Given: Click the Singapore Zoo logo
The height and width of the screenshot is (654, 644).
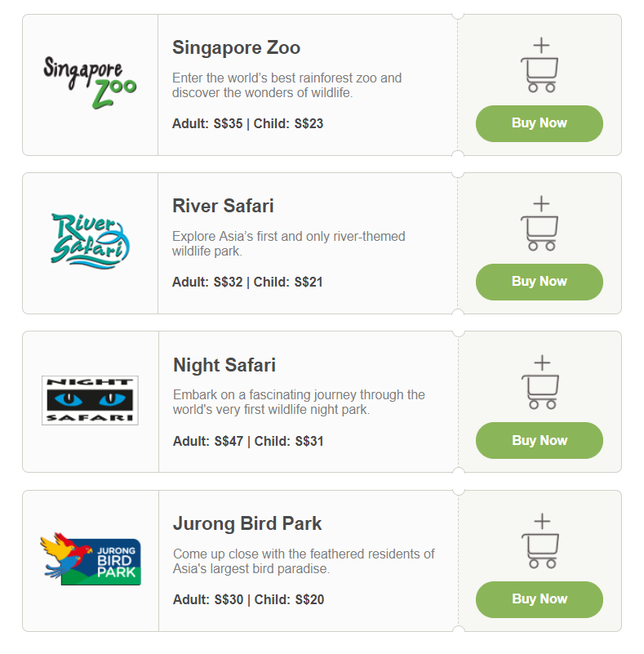Looking at the screenshot, I should tap(90, 83).
